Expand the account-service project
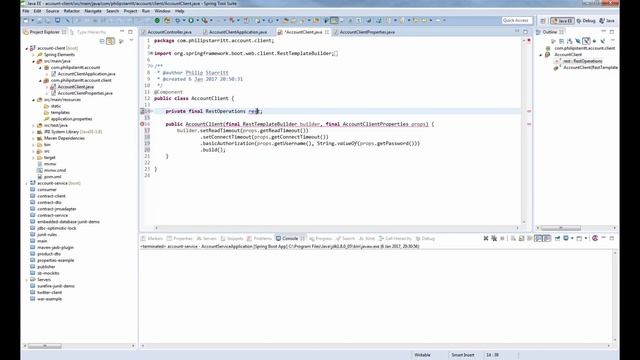Screen dimensions: 640x360 pos(27,183)
